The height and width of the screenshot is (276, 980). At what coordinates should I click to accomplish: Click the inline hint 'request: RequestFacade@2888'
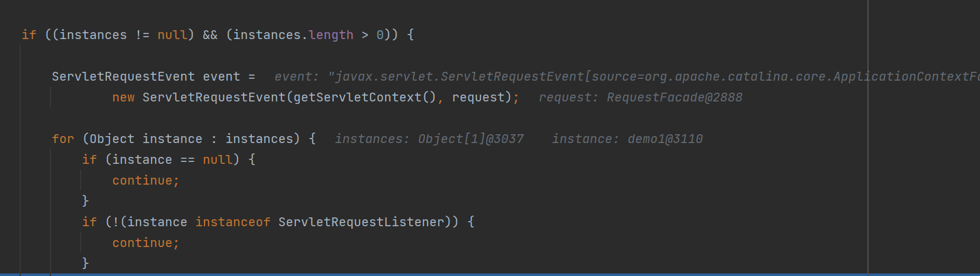pos(641,98)
